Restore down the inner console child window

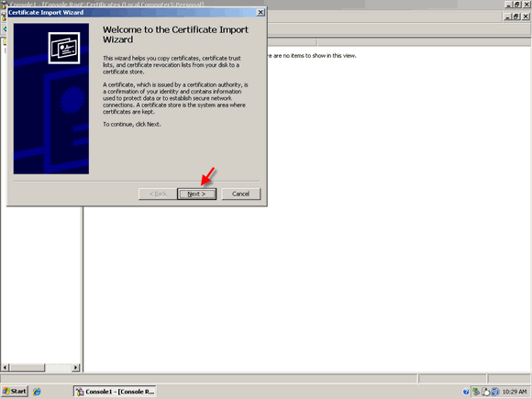point(516,17)
